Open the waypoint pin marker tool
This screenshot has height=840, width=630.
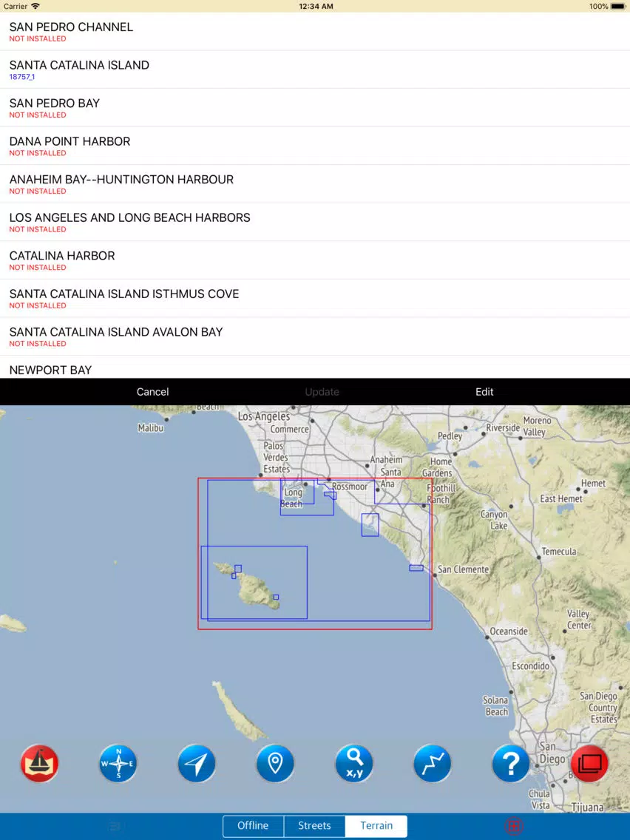[x=275, y=763]
